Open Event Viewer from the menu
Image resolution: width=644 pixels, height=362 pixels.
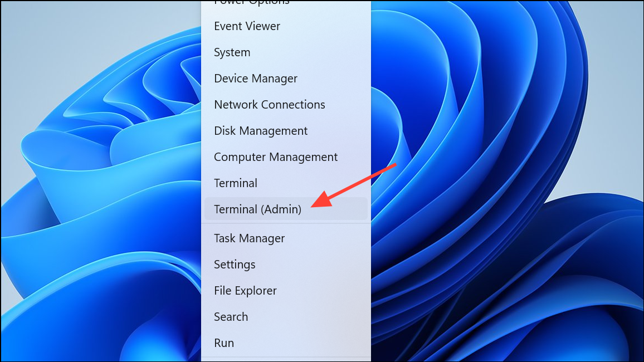[x=286, y=26]
